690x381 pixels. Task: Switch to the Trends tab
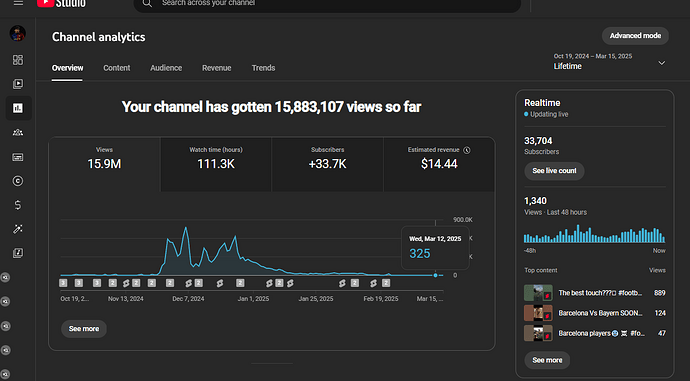(x=263, y=68)
